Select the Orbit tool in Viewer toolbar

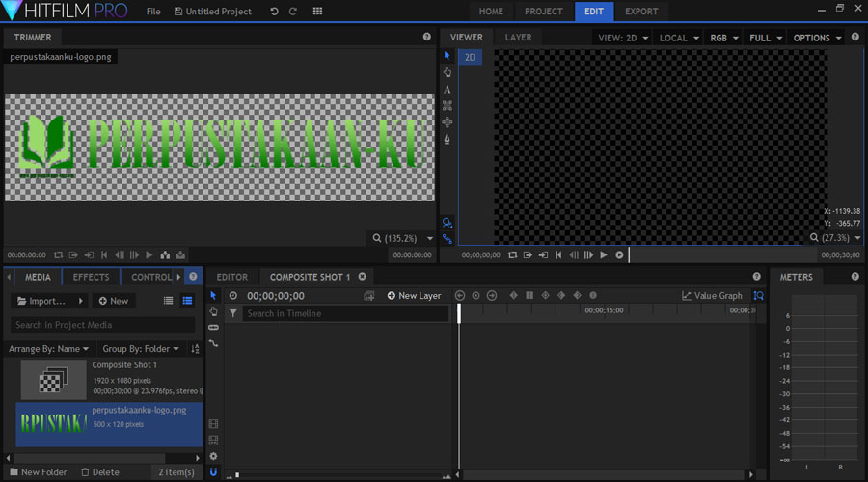pyautogui.click(x=448, y=122)
